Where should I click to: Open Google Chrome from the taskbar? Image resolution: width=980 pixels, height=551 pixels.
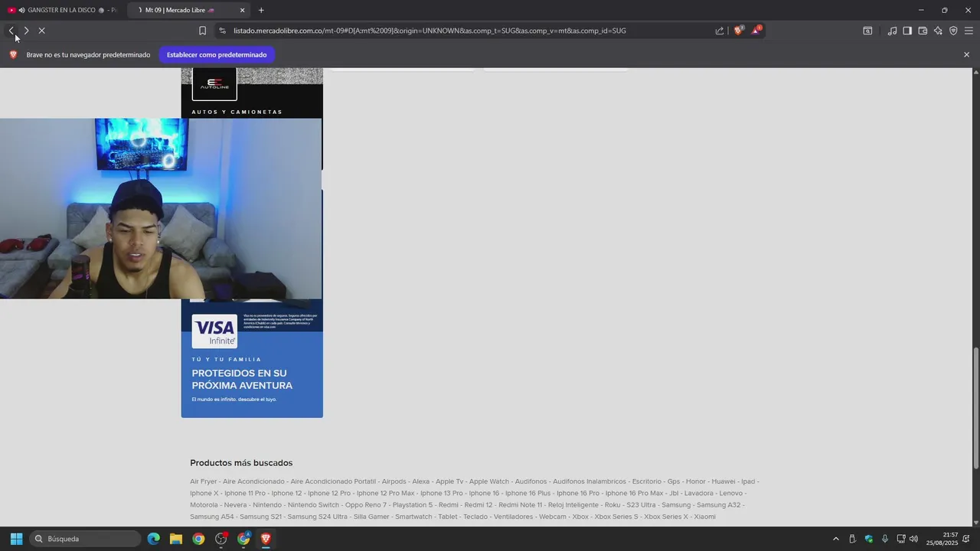coord(198,539)
